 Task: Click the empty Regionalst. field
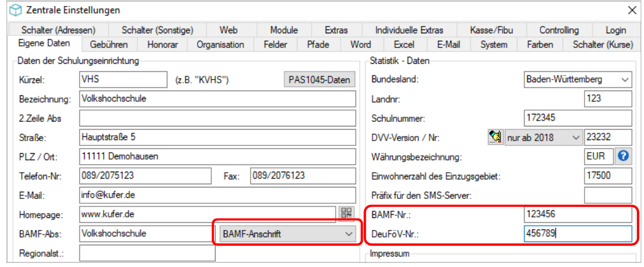pos(147,253)
